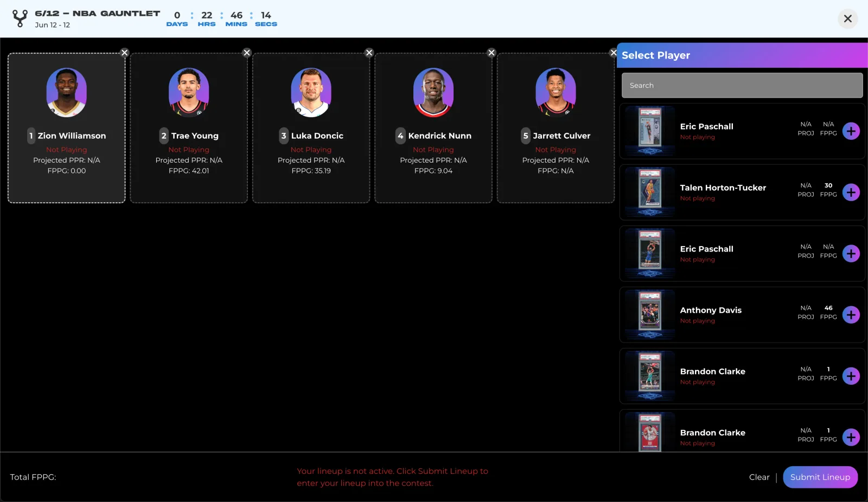
Task: Click the "6/12 – NBA GAUNTLET" title
Action: click(98, 14)
